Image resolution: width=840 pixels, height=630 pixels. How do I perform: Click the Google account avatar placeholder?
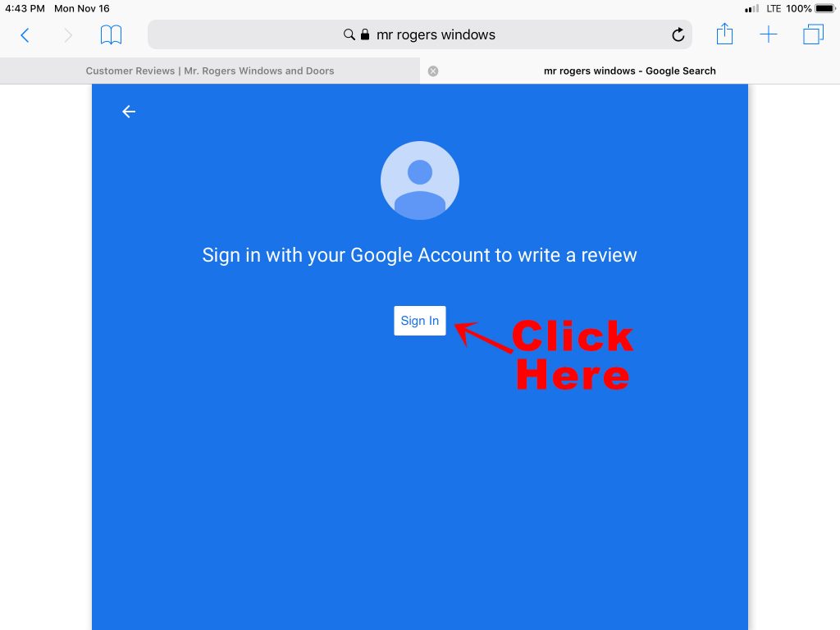point(419,180)
